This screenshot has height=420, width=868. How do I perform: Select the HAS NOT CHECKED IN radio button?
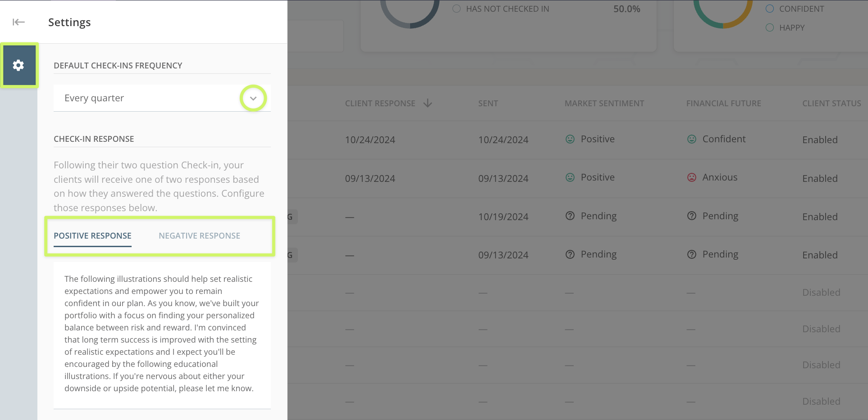pyautogui.click(x=456, y=9)
